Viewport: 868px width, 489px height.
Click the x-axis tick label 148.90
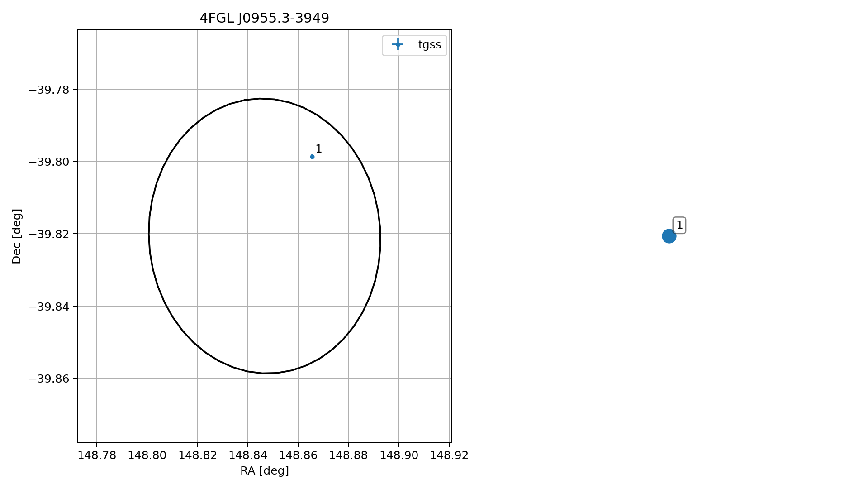(399, 455)
